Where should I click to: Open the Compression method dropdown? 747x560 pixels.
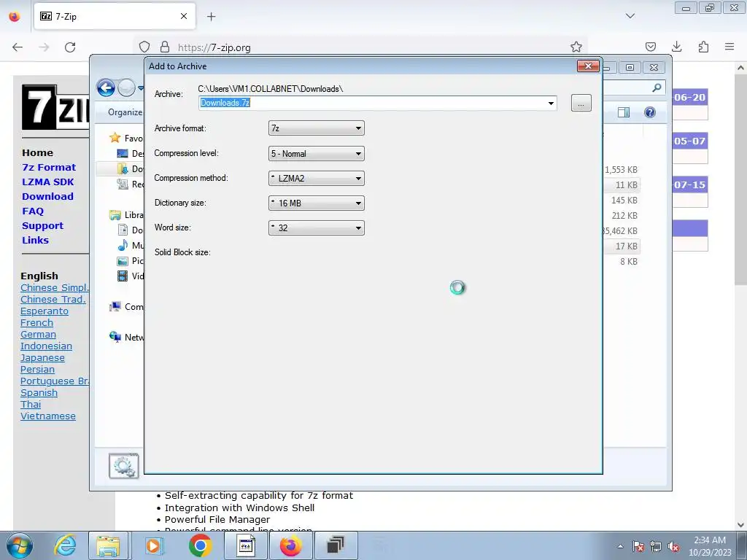[x=317, y=178]
